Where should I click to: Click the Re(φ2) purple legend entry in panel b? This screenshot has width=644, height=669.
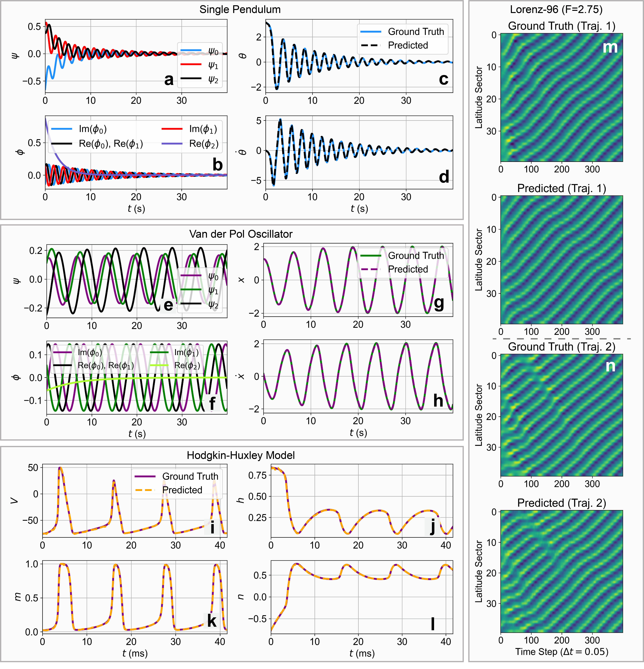pyautogui.click(x=172, y=144)
